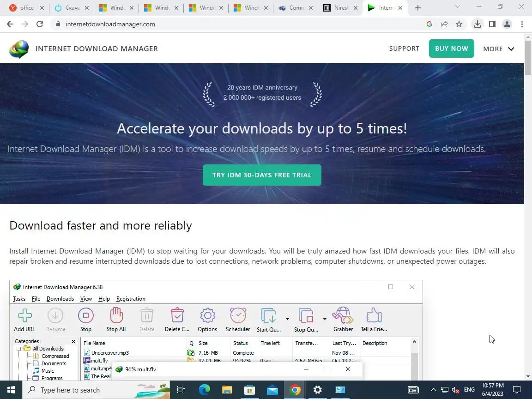Viewport: 532px width, 399px height.
Task: Open Stop Queue dropdown arrow
Action: click(325, 319)
